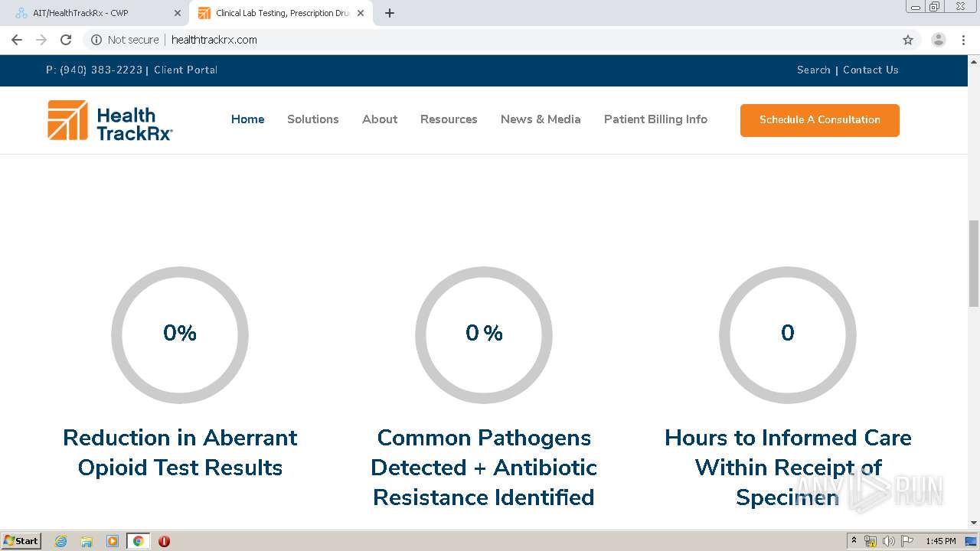Image resolution: width=980 pixels, height=551 pixels.
Task: Click the Search link in top bar
Action: (813, 70)
